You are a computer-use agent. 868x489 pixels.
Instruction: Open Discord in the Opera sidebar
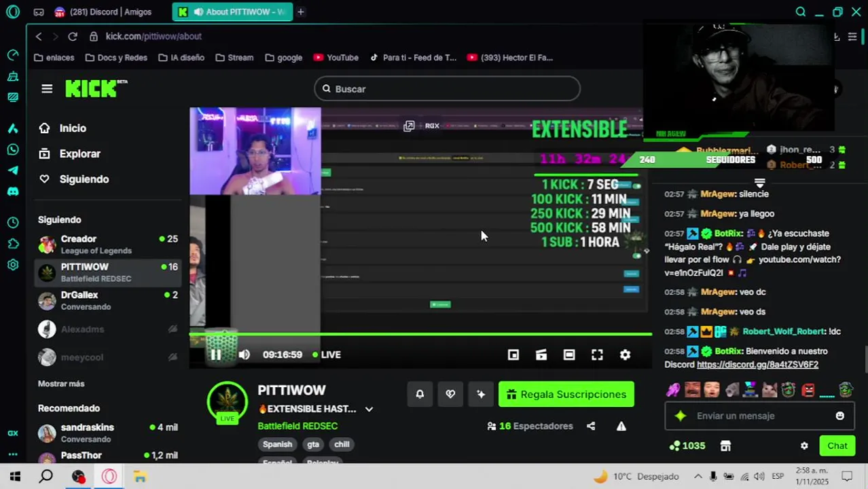pyautogui.click(x=13, y=192)
